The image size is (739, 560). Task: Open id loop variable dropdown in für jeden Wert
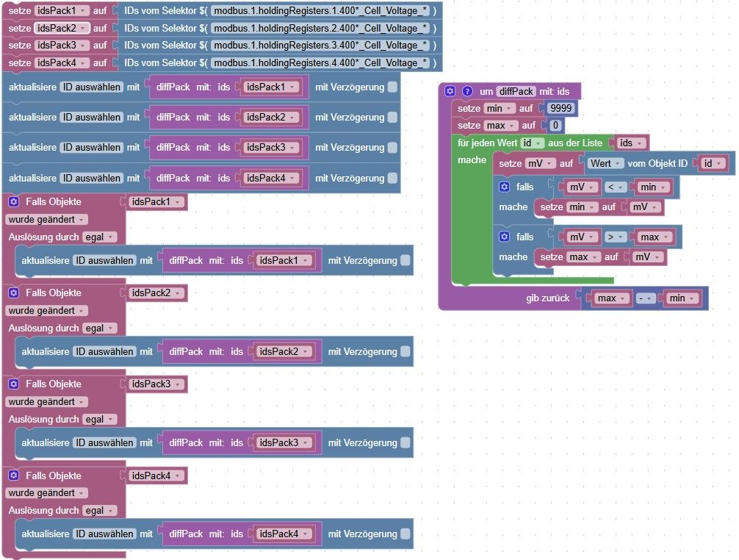tap(532, 143)
